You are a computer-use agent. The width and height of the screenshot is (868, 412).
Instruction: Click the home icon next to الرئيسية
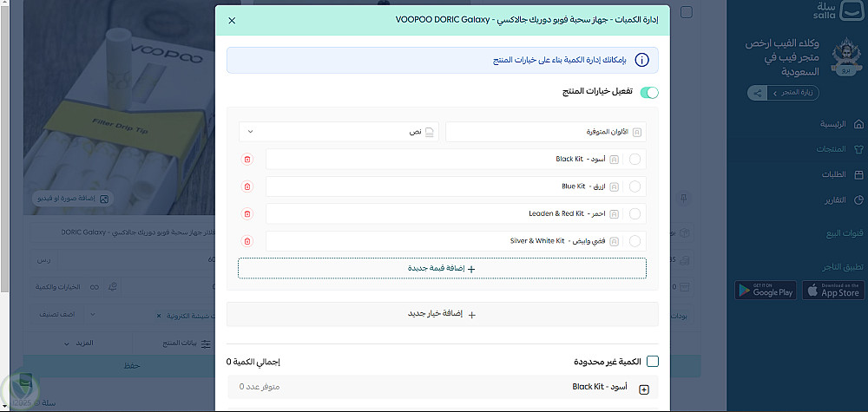click(859, 124)
